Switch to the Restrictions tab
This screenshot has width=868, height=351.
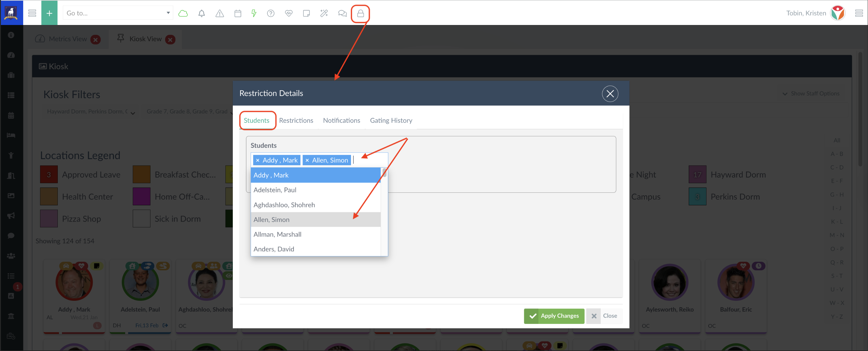pyautogui.click(x=296, y=120)
